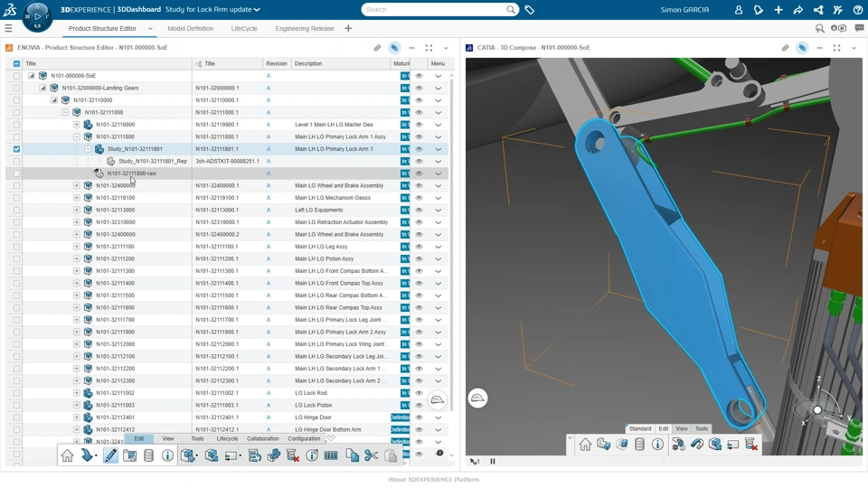Click link icon in CATIA widget header
The width and height of the screenshot is (868, 488).
click(x=785, y=48)
